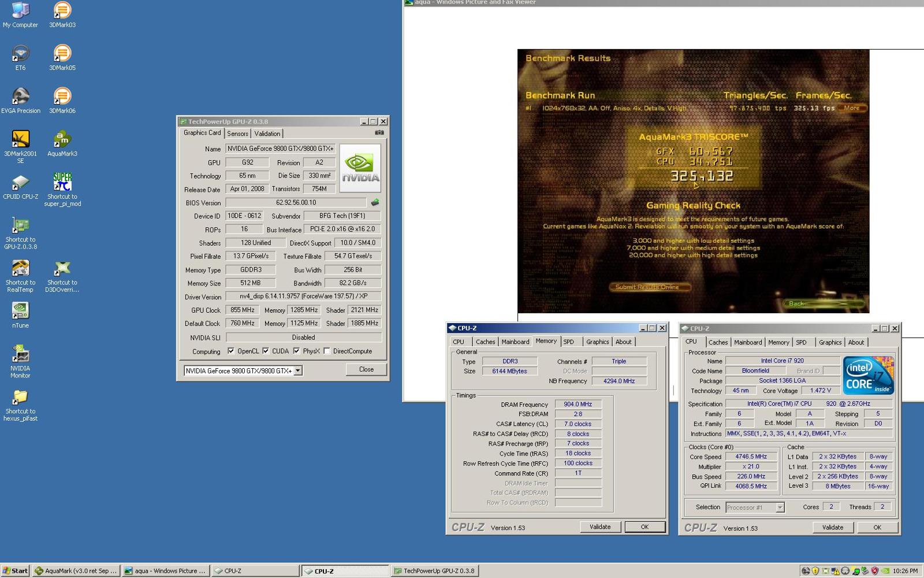Open Memory tab in CPU-Z processor window
Viewport: 924px width, 578px height.
click(778, 342)
